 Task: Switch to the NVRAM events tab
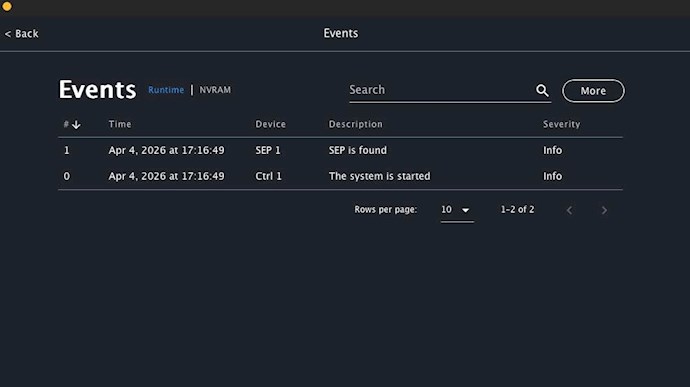point(215,90)
